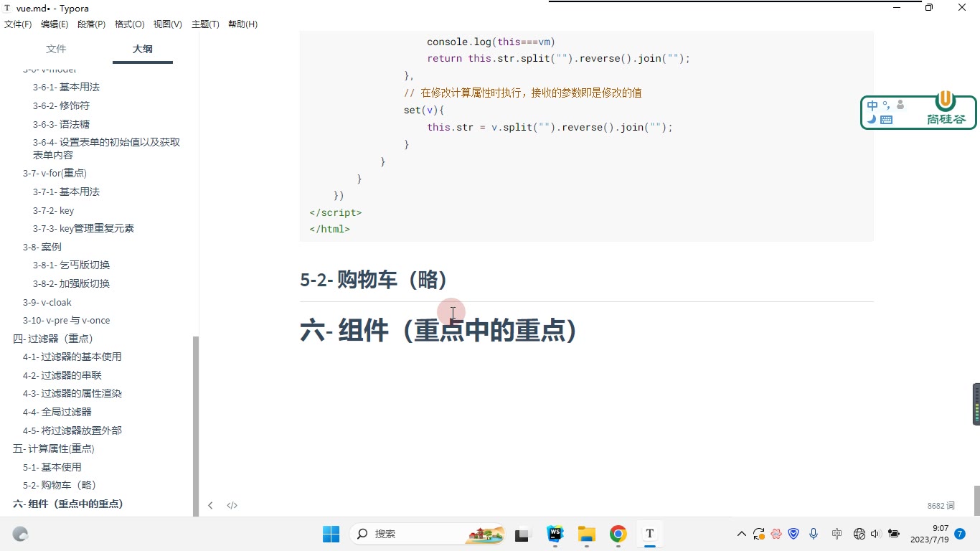
Task: Open the 编辑(E) menu
Action: point(55,24)
